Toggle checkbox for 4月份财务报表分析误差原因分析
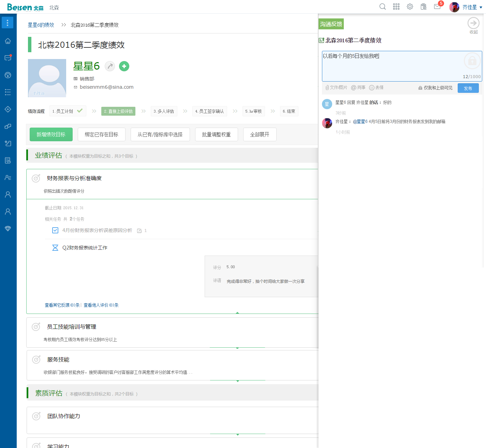This screenshot has height=448, width=486. 55,230
